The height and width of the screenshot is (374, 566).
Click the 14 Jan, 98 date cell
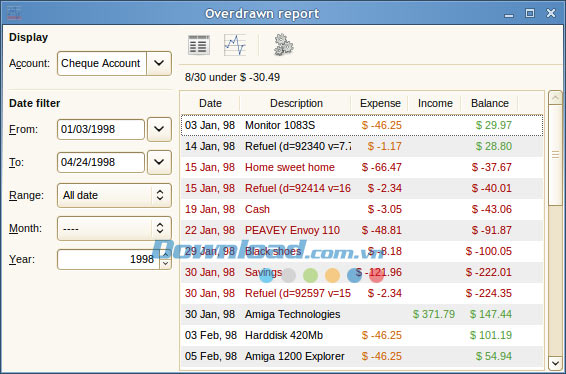210,146
